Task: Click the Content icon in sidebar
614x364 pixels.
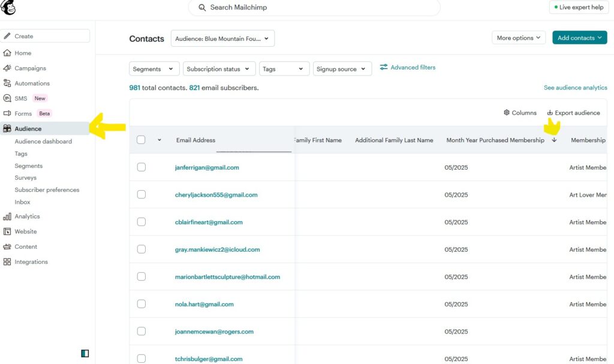Action: coord(7,247)
